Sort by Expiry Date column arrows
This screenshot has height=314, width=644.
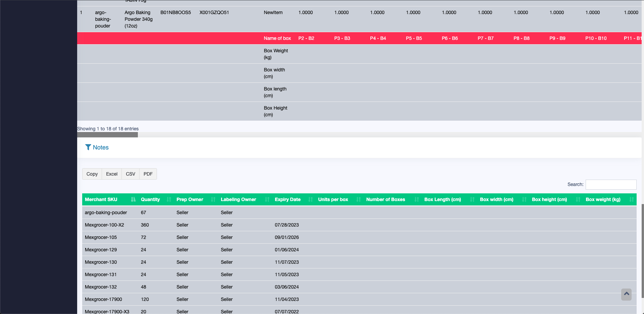tap(311, 199)
